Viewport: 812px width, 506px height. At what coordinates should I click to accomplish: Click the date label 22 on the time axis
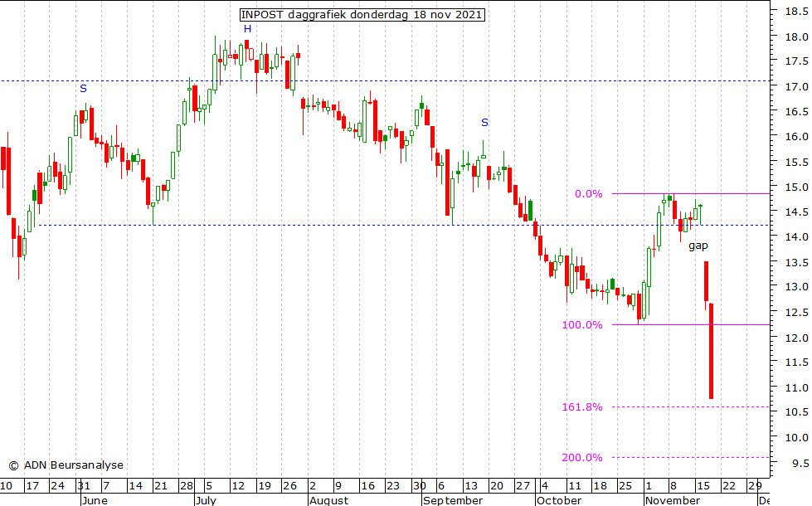(x=728, y=486)
